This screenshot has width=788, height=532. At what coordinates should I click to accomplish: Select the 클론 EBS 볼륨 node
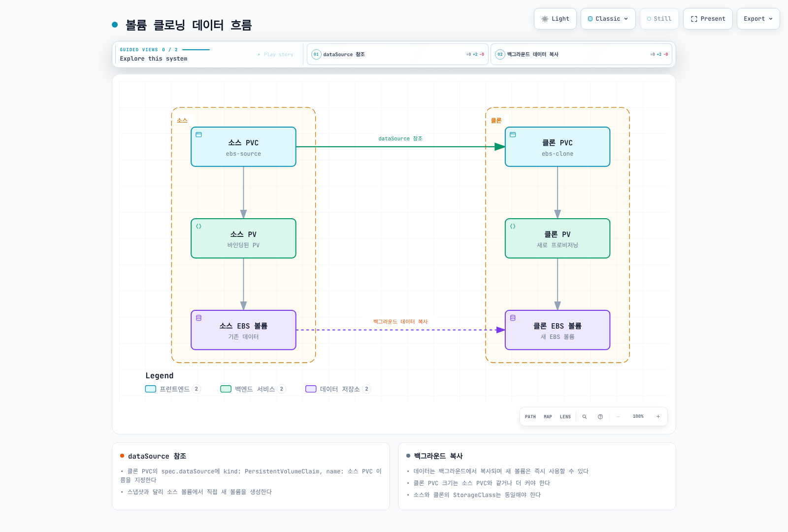click(558, 330)
